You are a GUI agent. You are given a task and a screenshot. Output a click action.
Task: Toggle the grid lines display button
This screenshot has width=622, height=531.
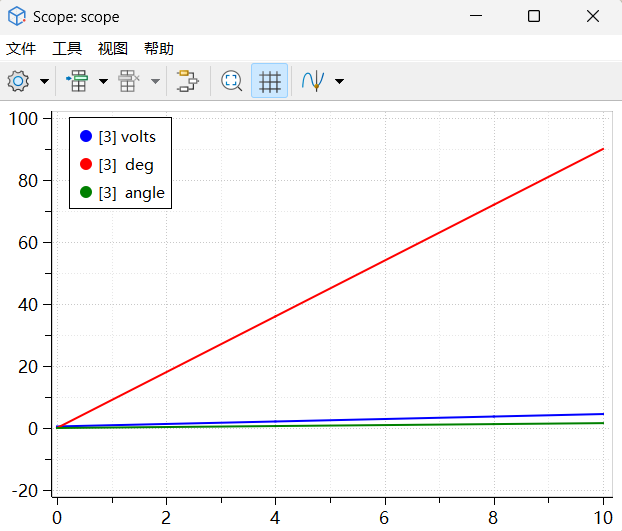[x=269, y=81]
